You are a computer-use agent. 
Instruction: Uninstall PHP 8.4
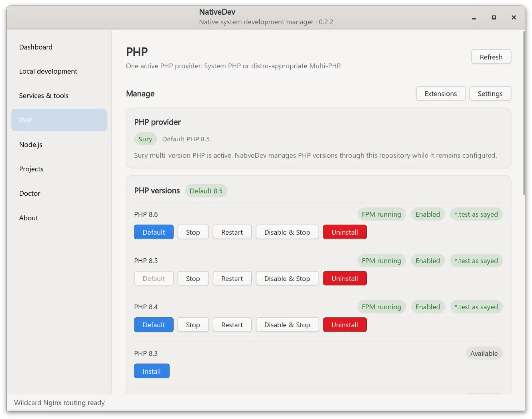coord(345,325)
